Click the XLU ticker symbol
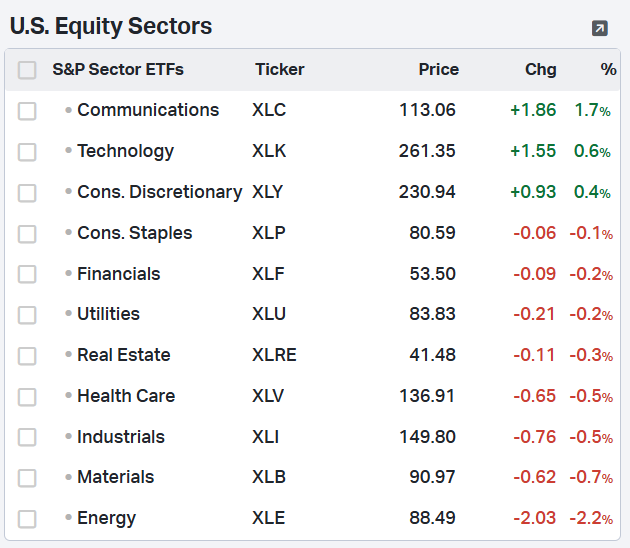The image size is (630, 548). click(269, 314)
